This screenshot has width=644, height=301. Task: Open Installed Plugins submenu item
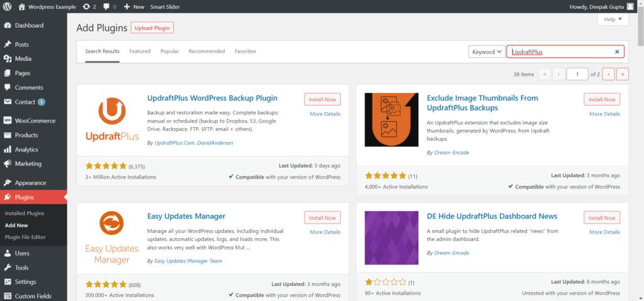(25, 214)
